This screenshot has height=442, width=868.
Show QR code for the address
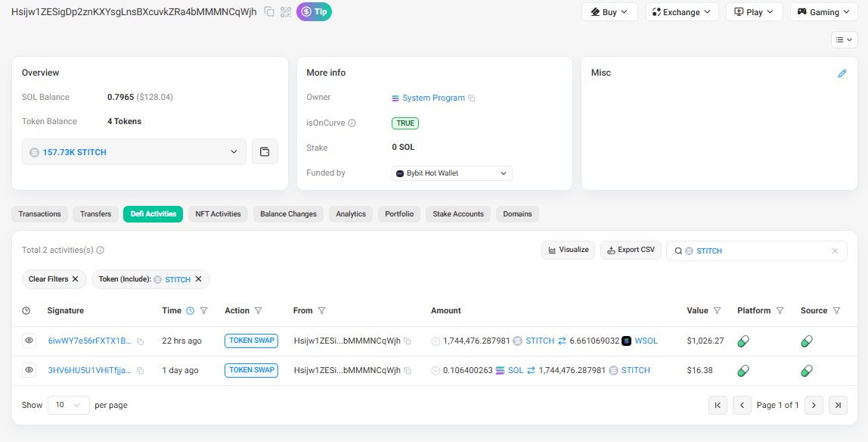point(286,11)
